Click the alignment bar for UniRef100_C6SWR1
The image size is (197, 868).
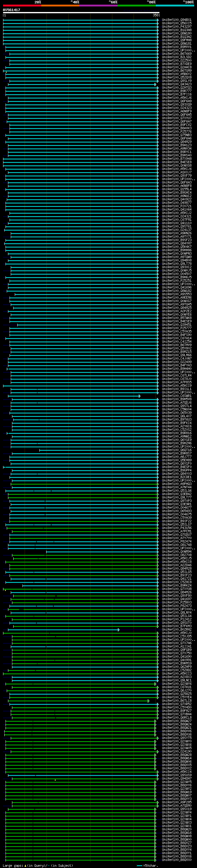point(74,396)
